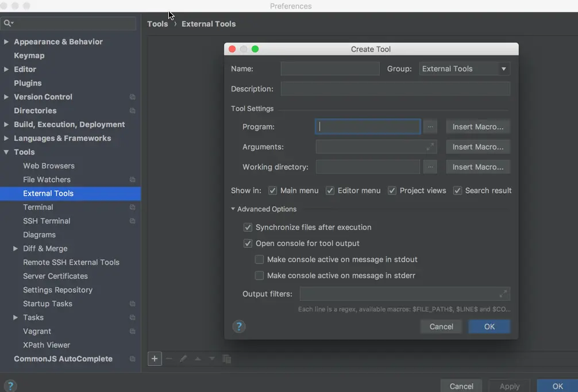Disable Synchronize files after execution
The image size is (578, 392).
click(x=248, y=227)
